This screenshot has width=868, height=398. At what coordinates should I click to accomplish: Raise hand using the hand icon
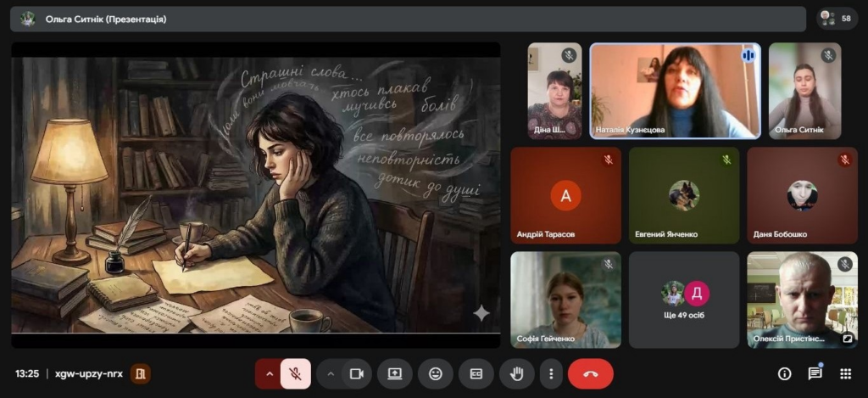point(516,373)
